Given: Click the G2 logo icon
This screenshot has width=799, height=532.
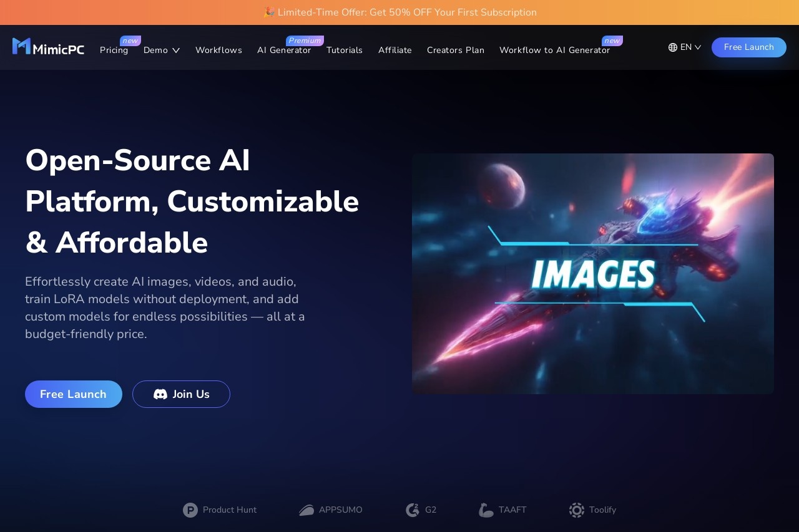Looking at the screenshot, I should 413,510.
